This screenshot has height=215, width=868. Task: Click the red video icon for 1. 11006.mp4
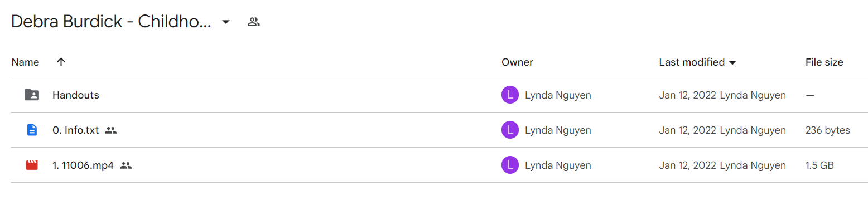32,165
